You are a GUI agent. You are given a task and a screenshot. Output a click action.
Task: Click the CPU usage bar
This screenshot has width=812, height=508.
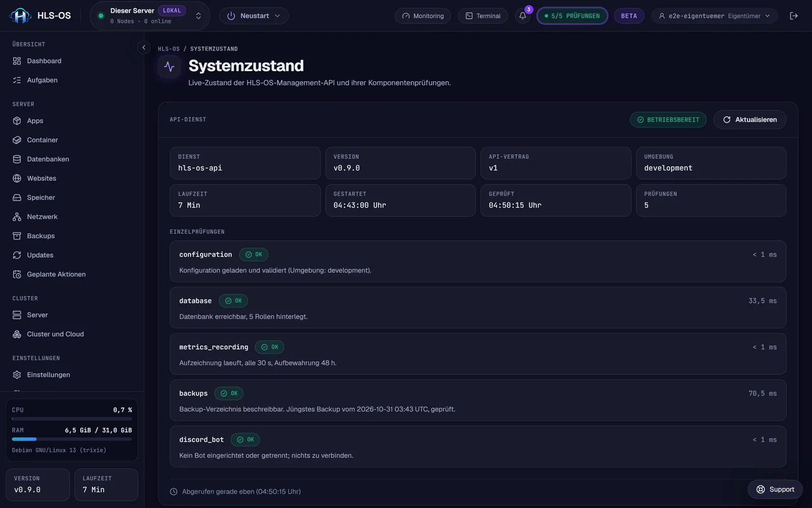click(x=72, y=419)
